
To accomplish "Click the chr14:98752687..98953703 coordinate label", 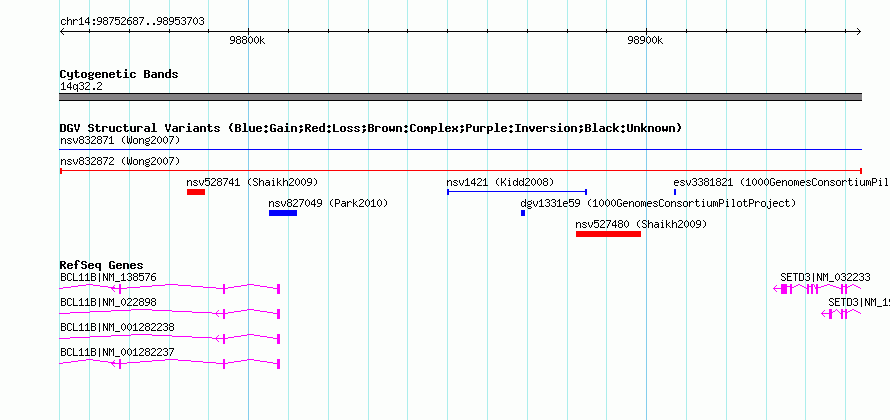I will pyautogui.click(x=132, y=22).
